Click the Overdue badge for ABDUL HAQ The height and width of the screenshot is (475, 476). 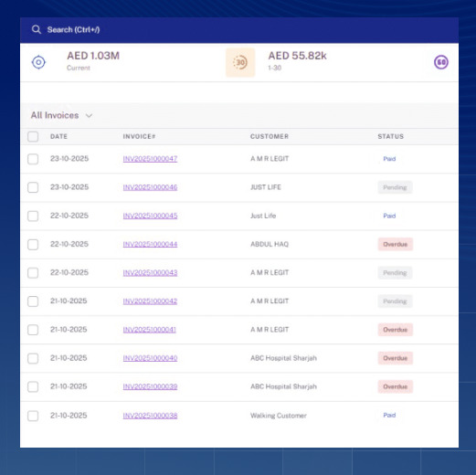coord(396,244)
